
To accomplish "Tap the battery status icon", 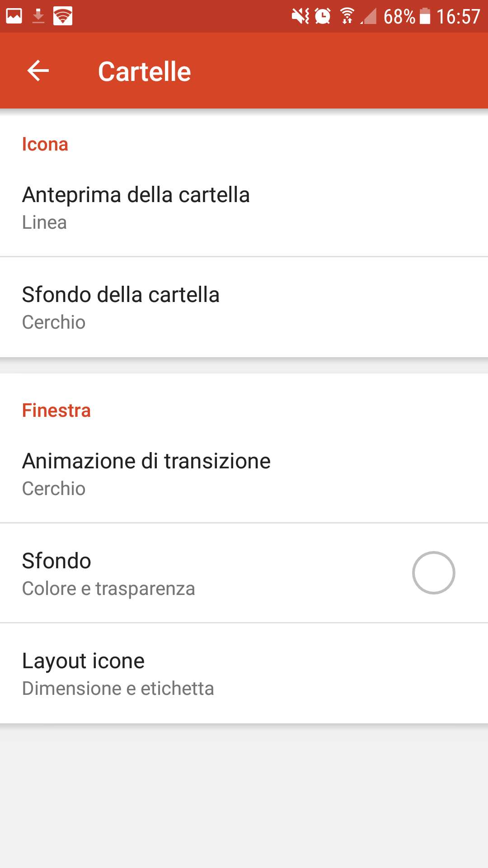I will [425, 16].
